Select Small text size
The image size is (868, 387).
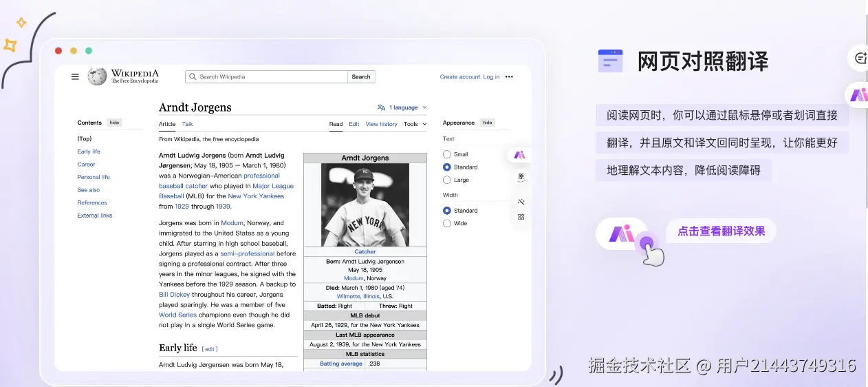click(x=447, y=154)
